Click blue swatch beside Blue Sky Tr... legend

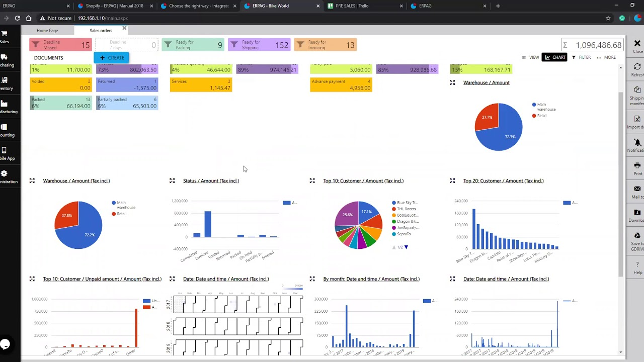pyautogui.click(x=394, y=203)
